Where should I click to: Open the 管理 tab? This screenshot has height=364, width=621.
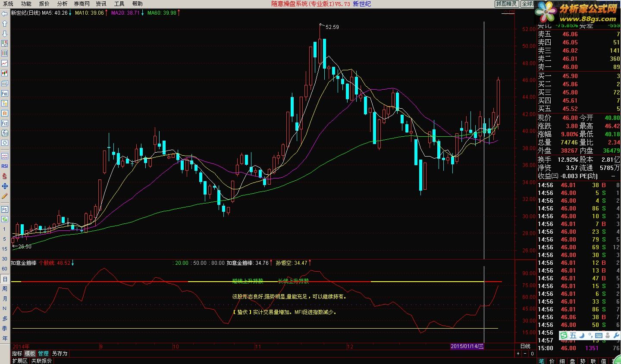coord(44,353)
